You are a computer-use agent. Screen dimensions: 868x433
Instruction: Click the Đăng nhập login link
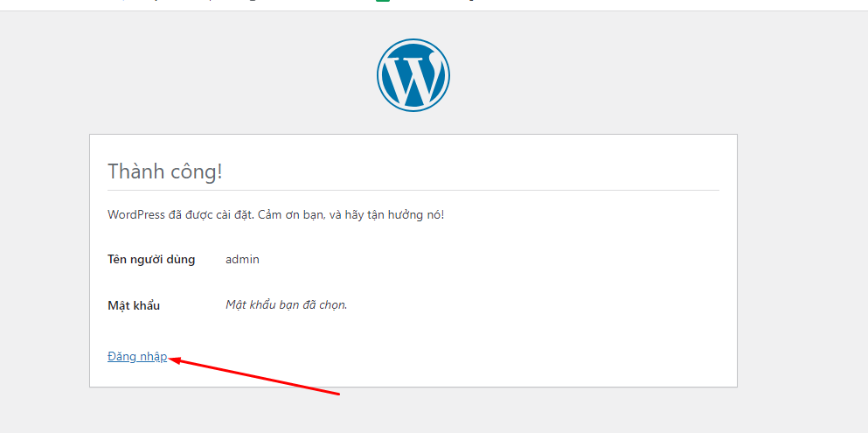point(137,357)
